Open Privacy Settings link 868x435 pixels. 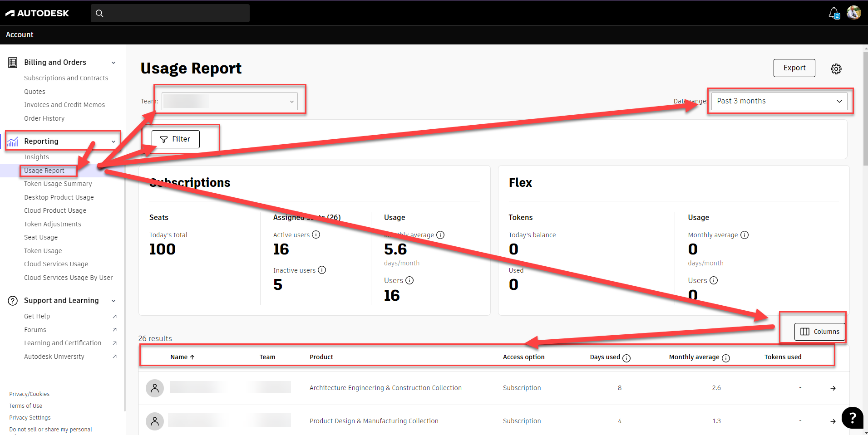pos(30,418)
